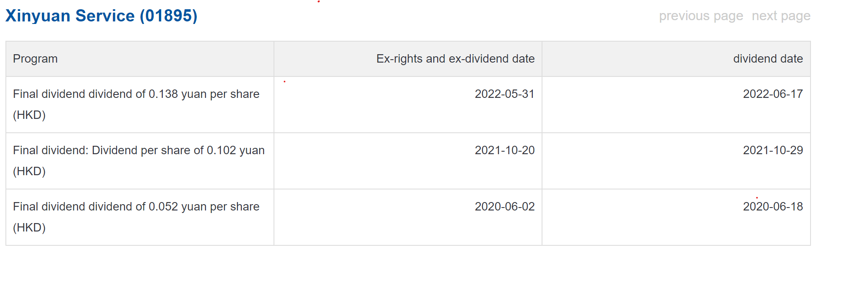Image resolution: width=868 pixels, height=305 pixels.
Task: Click the Xinyuan Service (01895) title
Action: coord(101,16)
